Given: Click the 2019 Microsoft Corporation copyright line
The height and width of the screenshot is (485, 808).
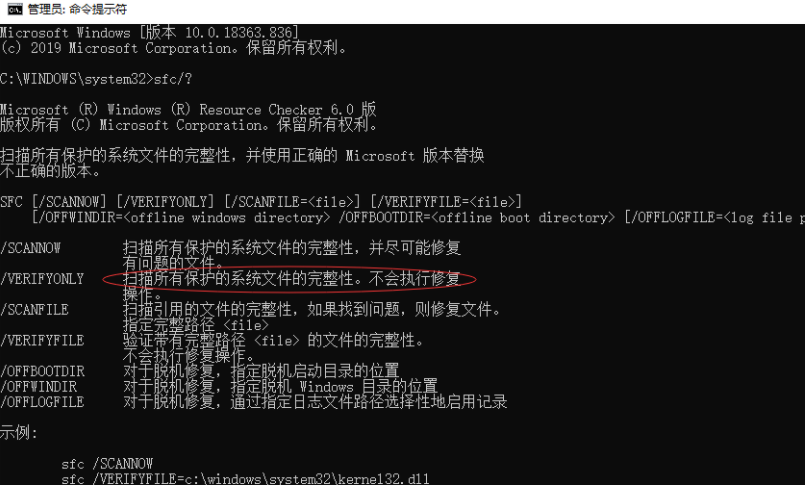Looking at the screenshot, I should click(x=173, y=48).
